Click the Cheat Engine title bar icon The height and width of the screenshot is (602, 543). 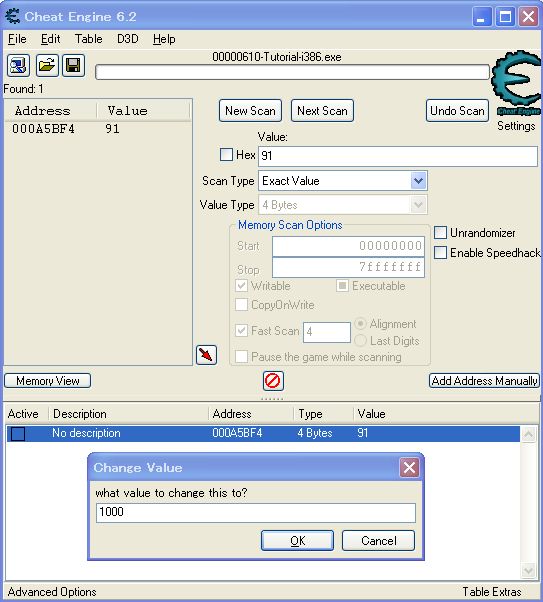(x=13, y=17)
